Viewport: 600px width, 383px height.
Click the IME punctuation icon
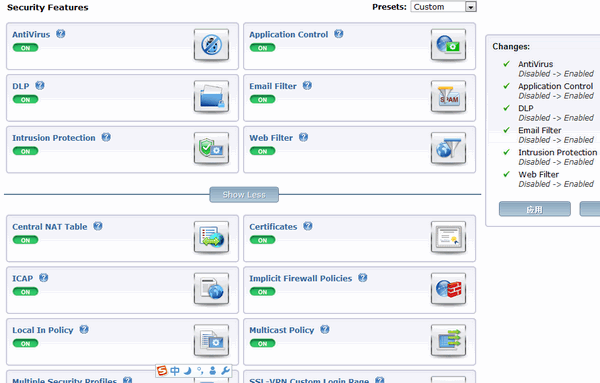pos(200,370)
